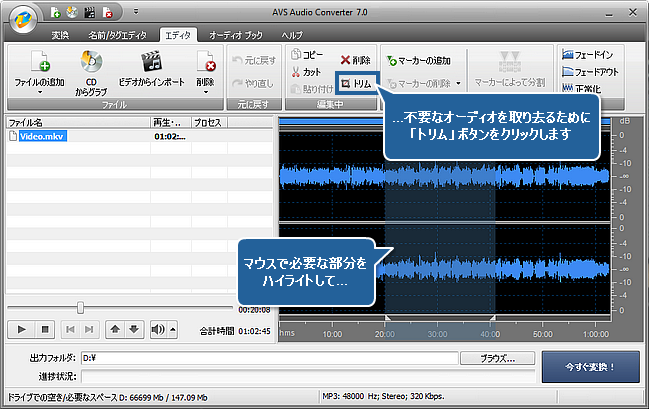Screen dimensions: 649x409
Task: Apply 正常化 normalize effect
Action: click(582, 88)
